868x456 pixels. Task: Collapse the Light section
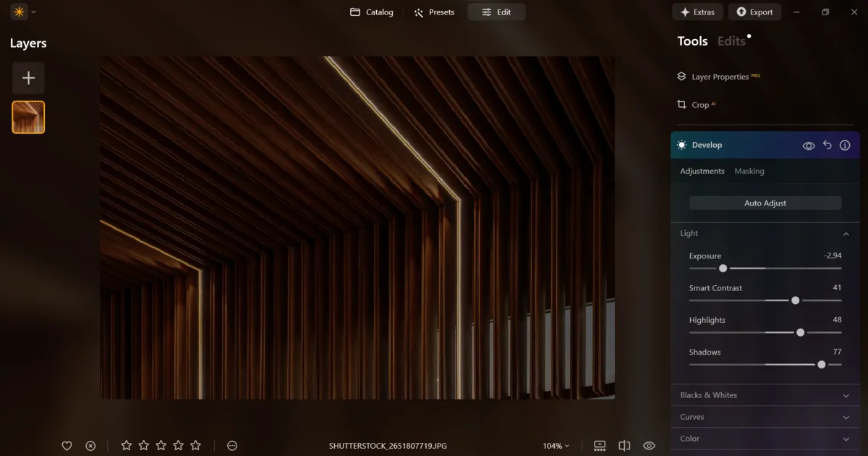845,234
